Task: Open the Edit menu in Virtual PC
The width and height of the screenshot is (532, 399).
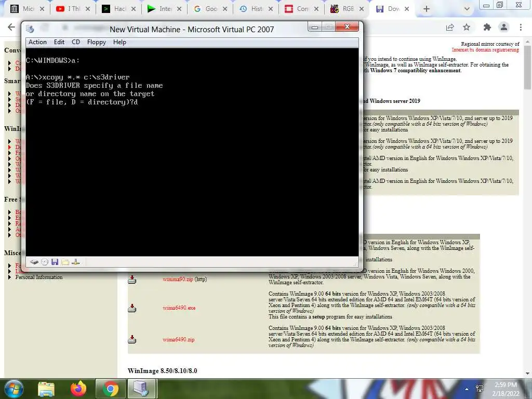Action: (59, 42)
